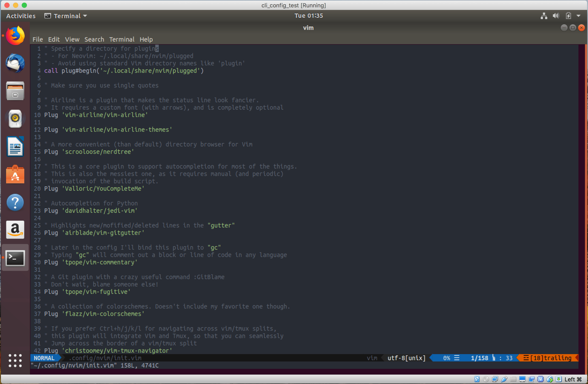Viewport: 588px width, 384px height.
Task: Open Rhythmbox music player icon
Action: coord(15,119)
